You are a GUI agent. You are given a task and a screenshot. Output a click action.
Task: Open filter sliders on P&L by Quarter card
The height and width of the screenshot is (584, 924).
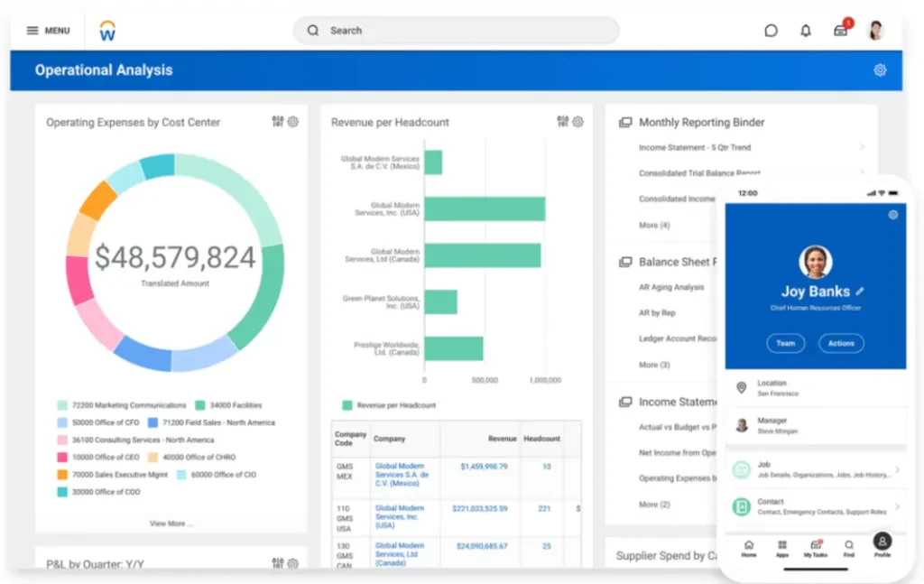[278, 562]
